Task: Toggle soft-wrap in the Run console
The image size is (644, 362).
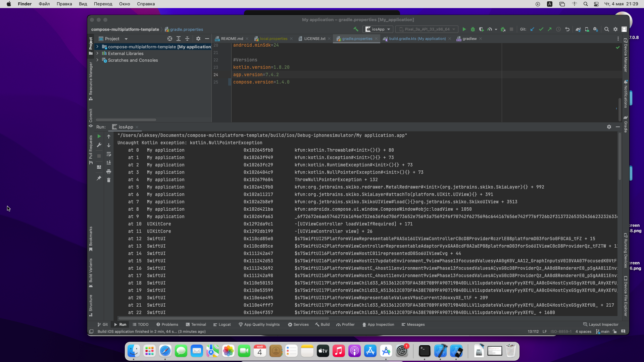Action: click(109, 154)
